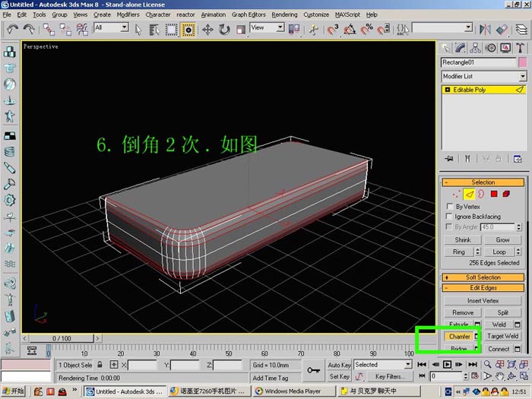Image resolution: width=532 pixels, height=399 pixels.
Task: Click the Insert Vertex button
Action: 483,301
